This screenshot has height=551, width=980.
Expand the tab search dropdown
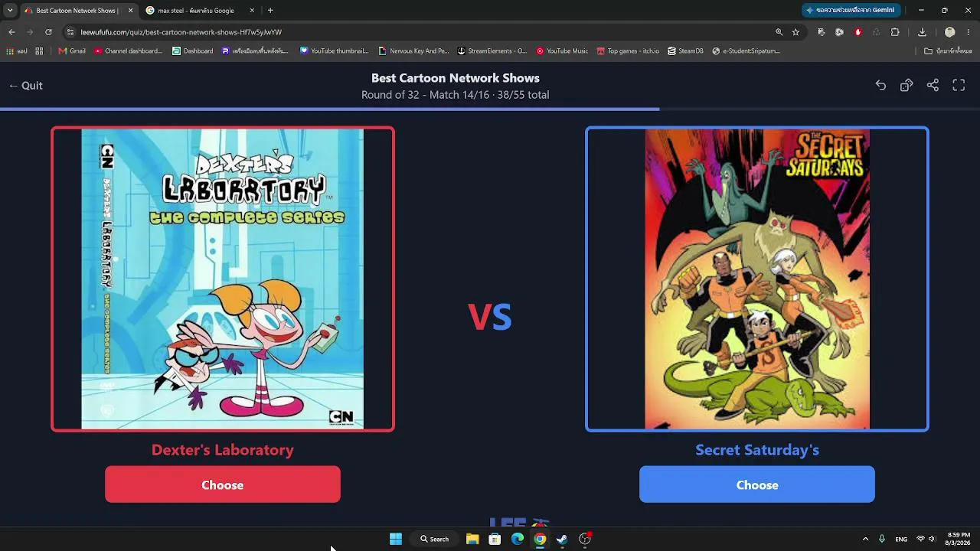10,11
